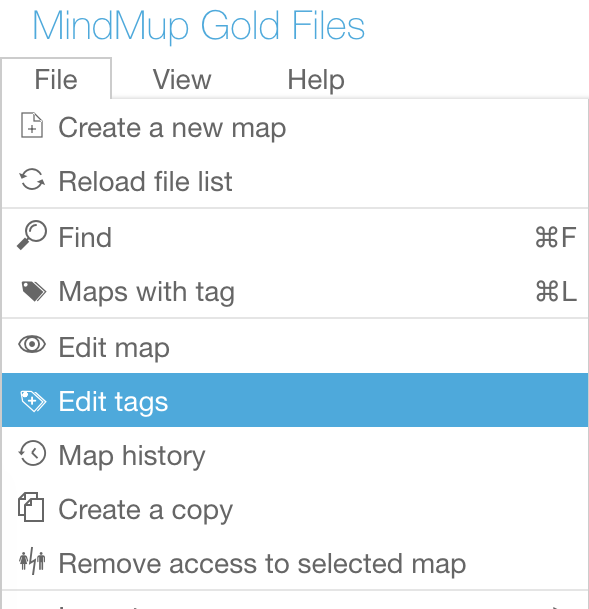Open the File menu tab
Image resolution: width=589 pixels, height=609 pixels.
click(x=56, y=79)
